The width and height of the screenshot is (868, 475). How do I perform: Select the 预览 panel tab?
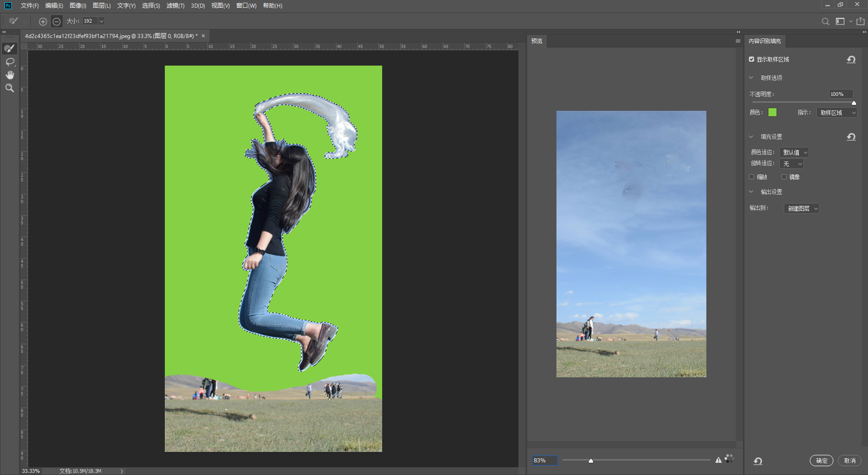point(537,41)
